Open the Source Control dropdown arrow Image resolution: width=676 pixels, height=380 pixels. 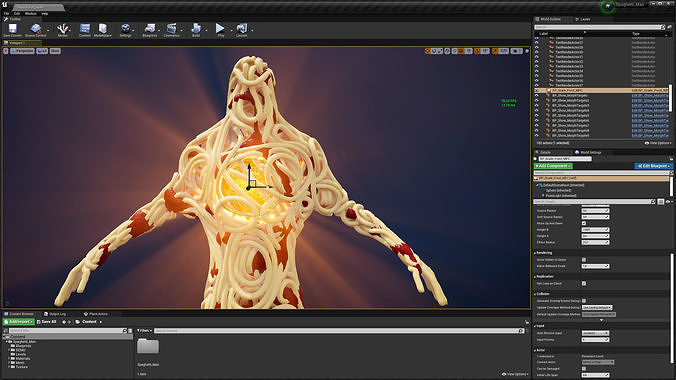48,30
